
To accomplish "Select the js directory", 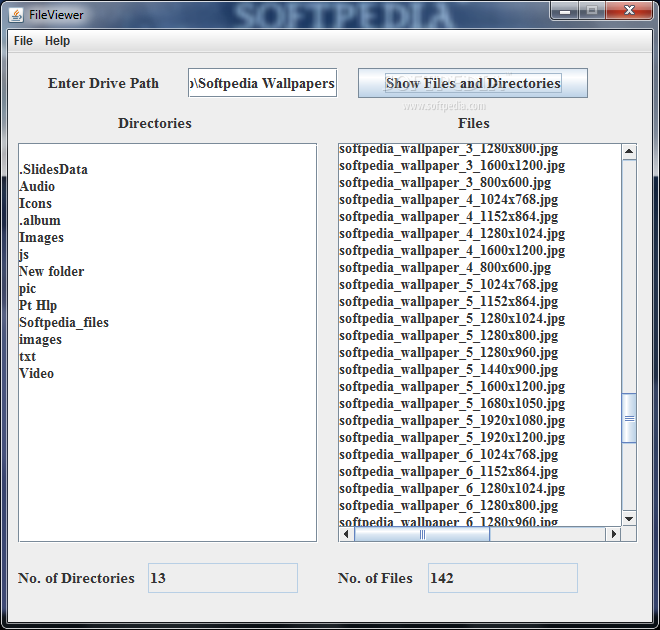I will pyautogui.click(x=24, y=254).
